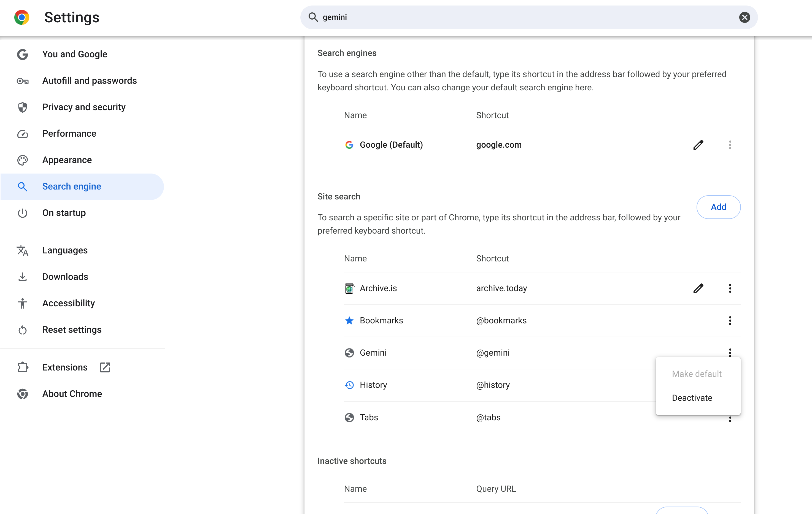The height and width of the screenshot is (514, 812).
Task: Click the Performance gauge icon
Action: [23, 134]
